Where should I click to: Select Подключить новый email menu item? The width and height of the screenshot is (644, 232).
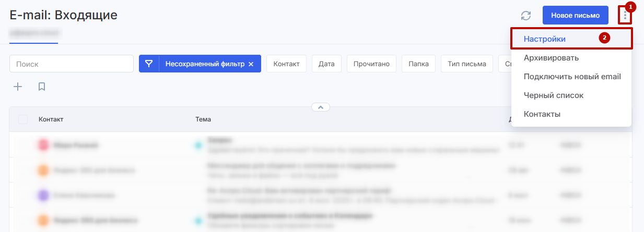coord(572,77)
